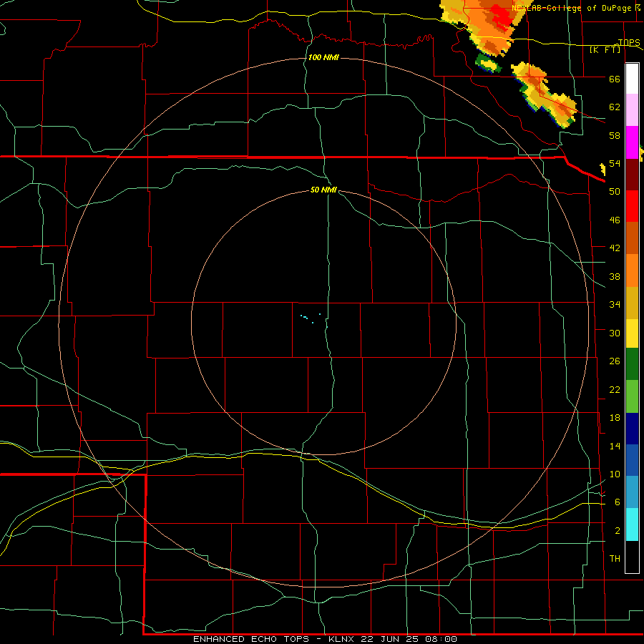Screen dimensions: 644x644
Task: Click the '08:00' time stamp in caption
Action: (439, 639)
